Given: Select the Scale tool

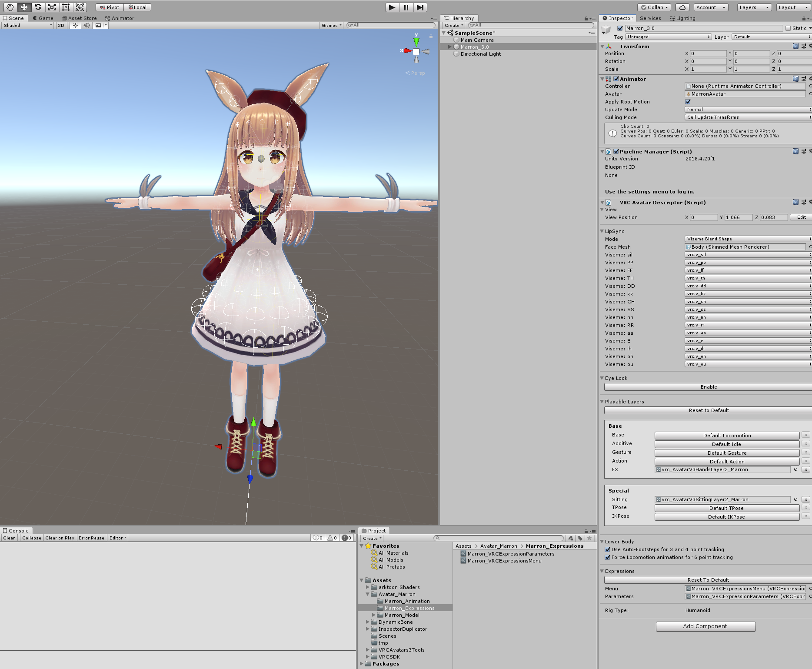Looking at the screenshot, I should tap(52, 7).
